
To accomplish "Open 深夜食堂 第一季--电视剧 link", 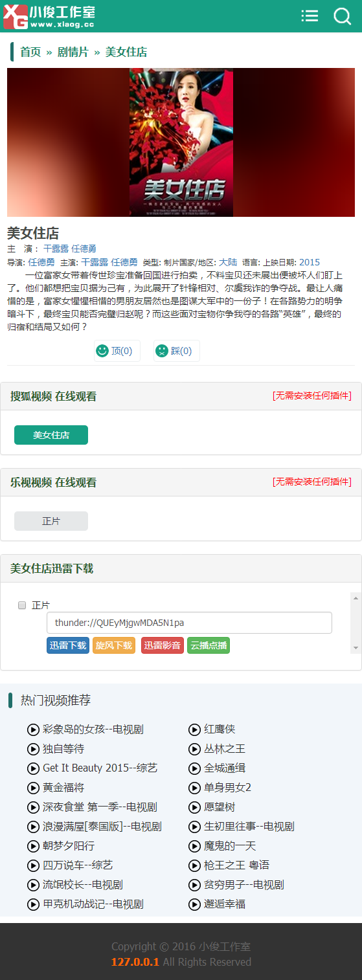I will coord(100,807).
